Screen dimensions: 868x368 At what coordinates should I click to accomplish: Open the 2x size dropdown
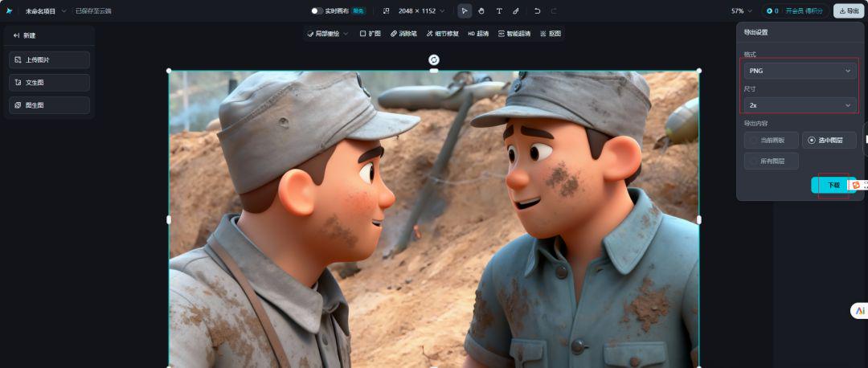coord(800,105)
